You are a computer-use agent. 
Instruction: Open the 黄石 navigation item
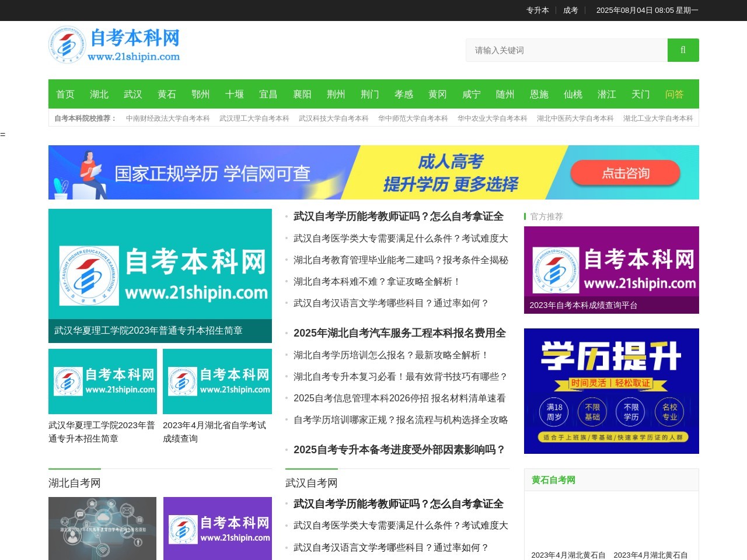[167, 94]
